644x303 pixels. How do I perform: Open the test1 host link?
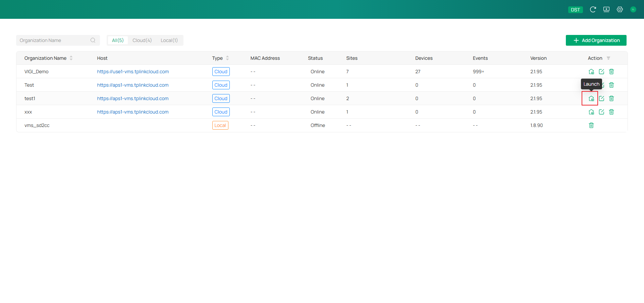point(133,98)
